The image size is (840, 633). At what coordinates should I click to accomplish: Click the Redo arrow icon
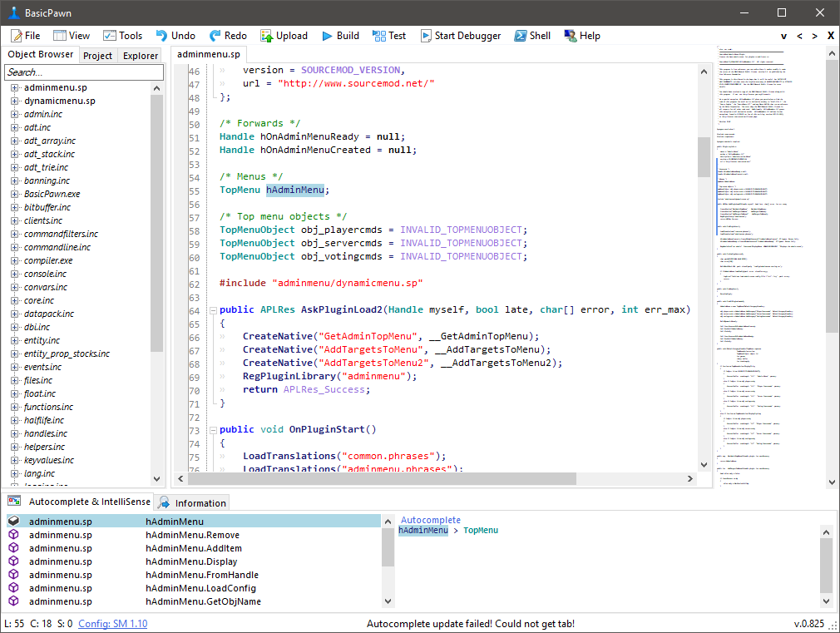215,36
